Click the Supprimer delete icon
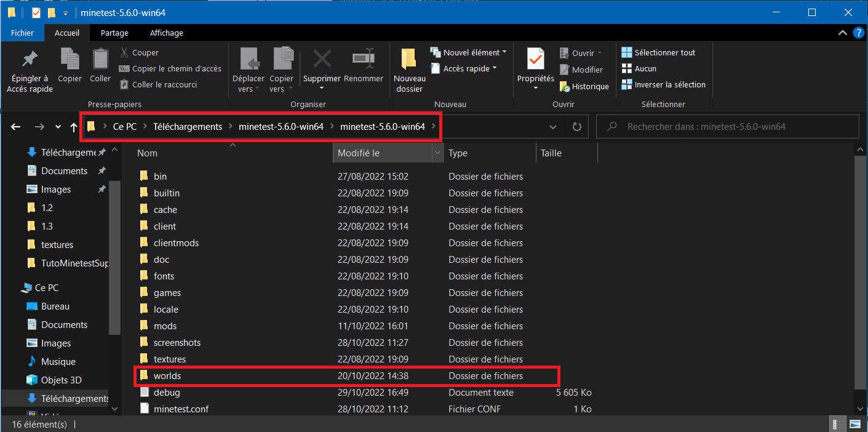 [322, 60]
